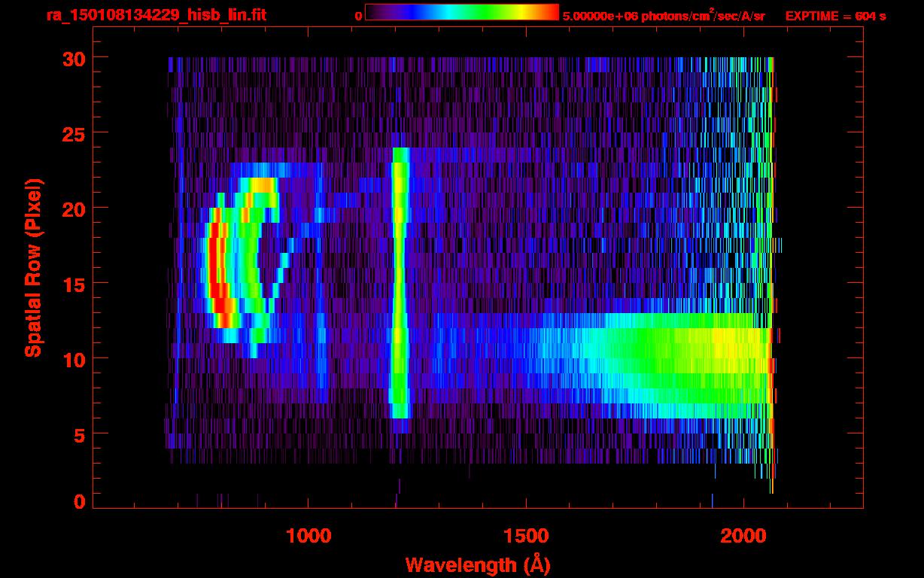Click the x-axis tick label 1000
Screen dimensions: 924x578
coord(309,537)
